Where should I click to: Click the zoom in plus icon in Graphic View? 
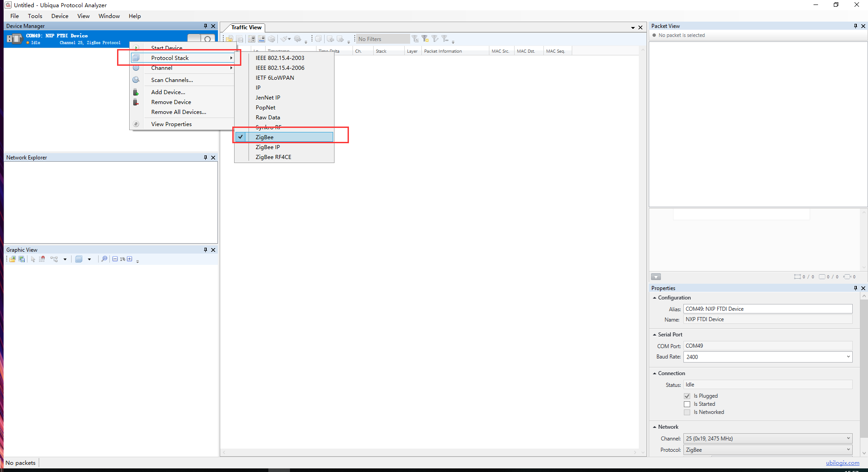[x=130, y=259]
